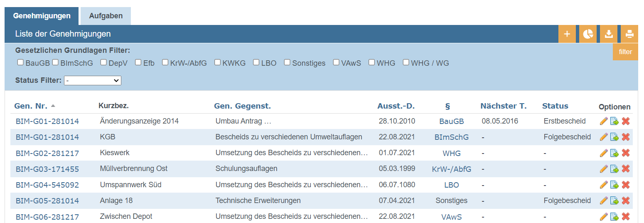The height and width of the screenshot is (223, 644).
Task: Open document icon for Müllverbrennung Ost
Action: [615, 169]
